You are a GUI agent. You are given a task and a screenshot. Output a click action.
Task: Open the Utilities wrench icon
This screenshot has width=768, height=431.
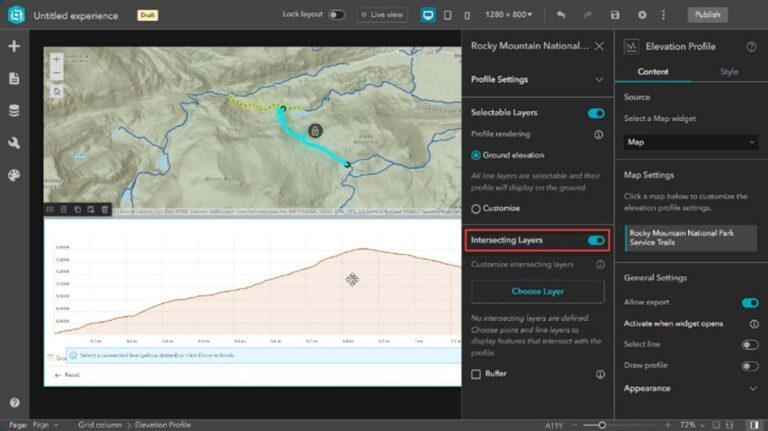click(x=14, y=143)
